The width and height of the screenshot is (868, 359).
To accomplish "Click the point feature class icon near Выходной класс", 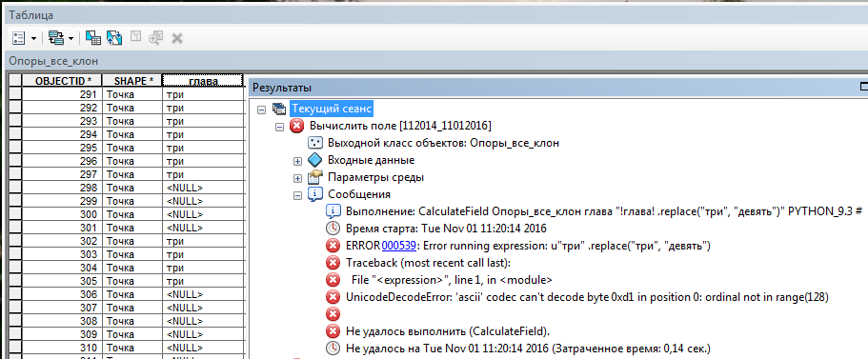I will [x=315, y=143].
